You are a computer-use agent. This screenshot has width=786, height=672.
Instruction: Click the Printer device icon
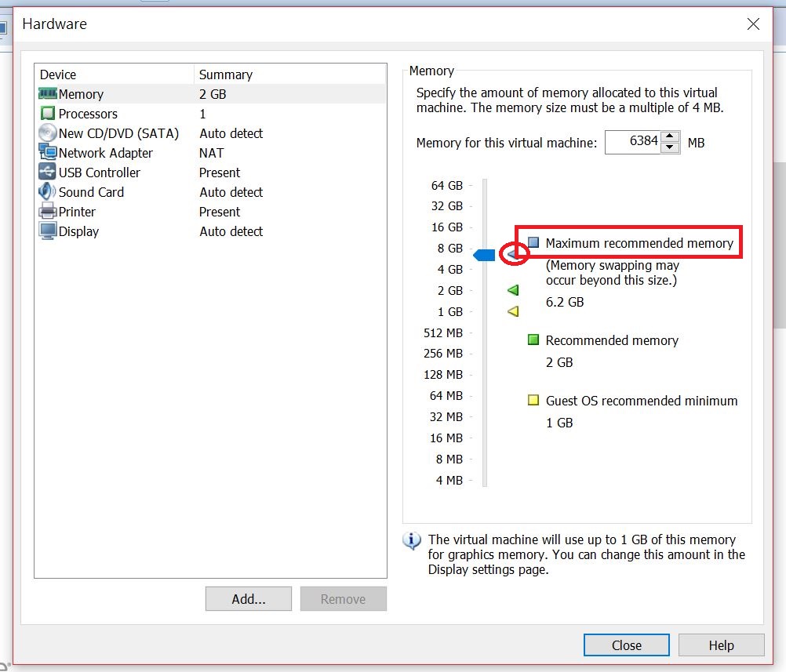(x=48, y=211)
